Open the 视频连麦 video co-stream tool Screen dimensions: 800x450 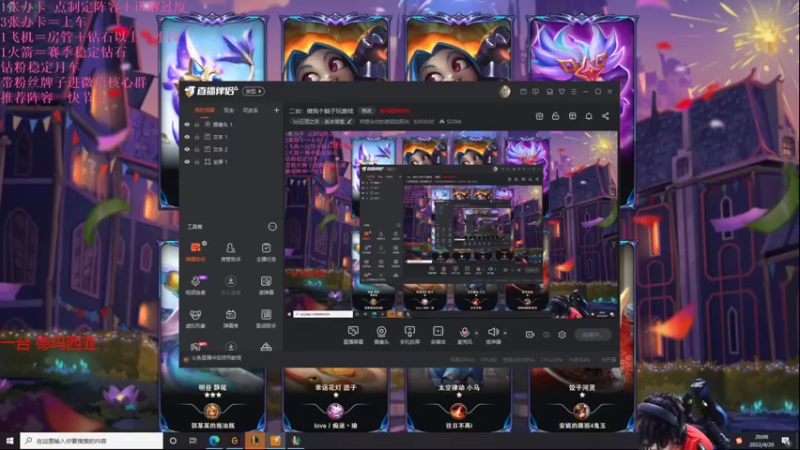pos(195,285)
